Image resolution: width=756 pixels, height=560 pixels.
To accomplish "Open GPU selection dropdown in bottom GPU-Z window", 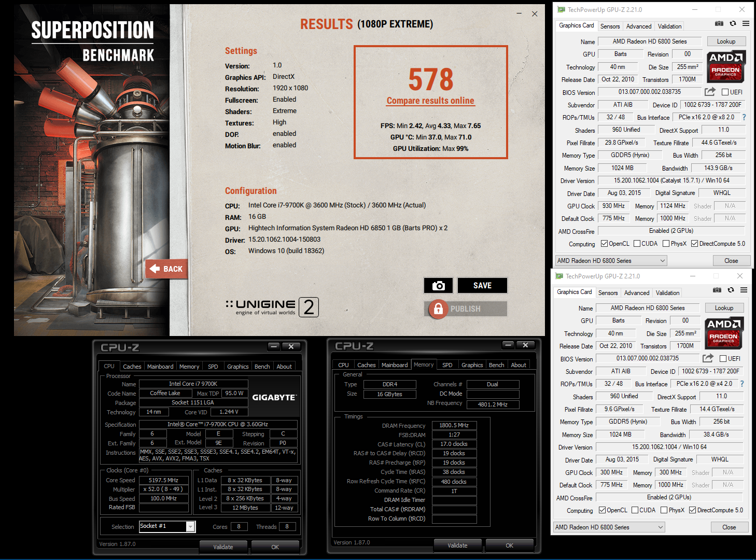I will [609, 527].
